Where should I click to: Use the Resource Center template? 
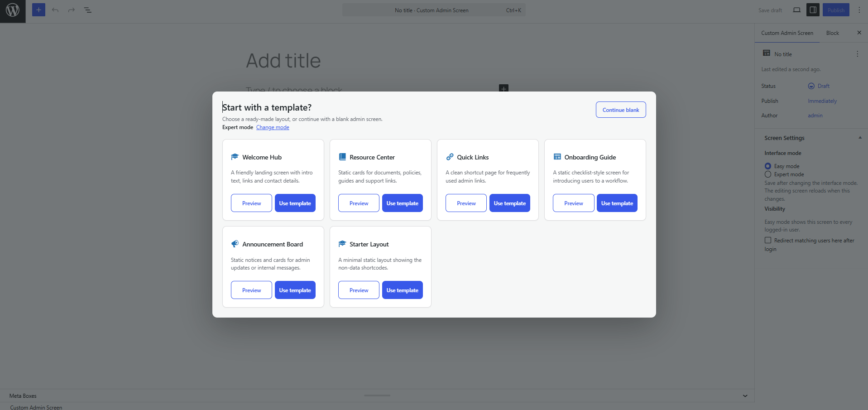(x=402, y=203)
